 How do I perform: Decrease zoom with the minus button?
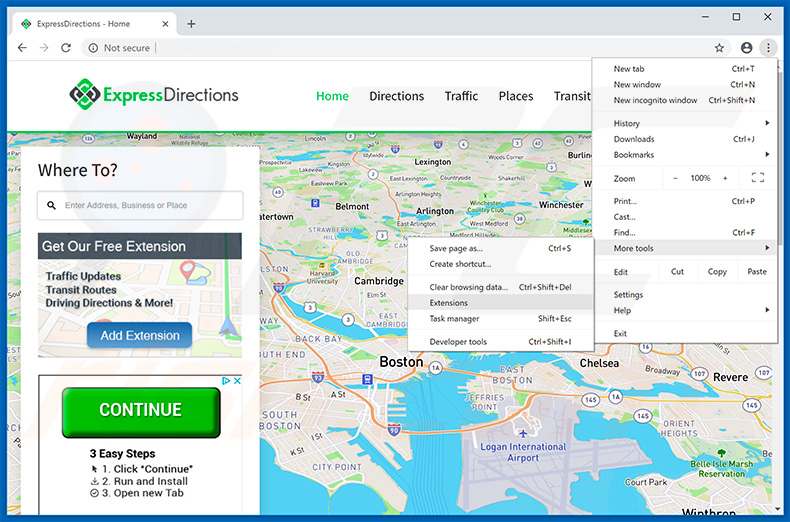[675, 178]
